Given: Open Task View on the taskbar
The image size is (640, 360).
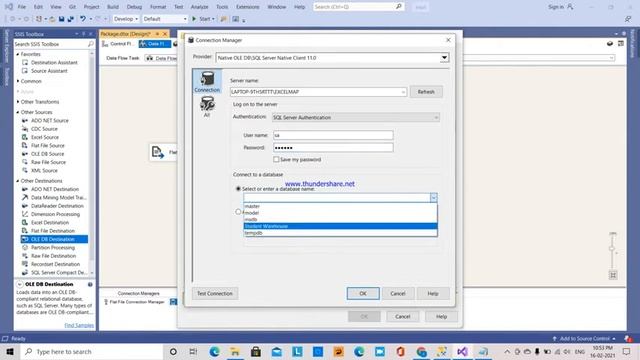Looking at the screenshot, I should (193, 351).
